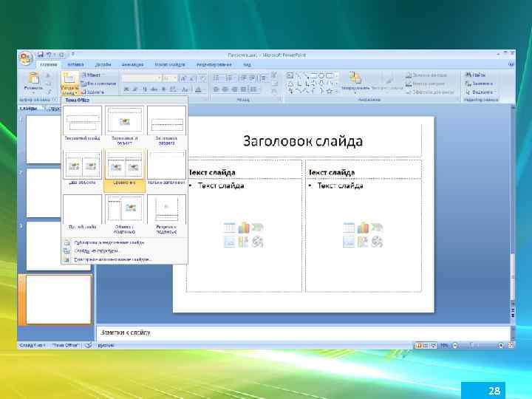Click the numbered list icon
Viewport: 532px width, 399px height.
(228, 78)
